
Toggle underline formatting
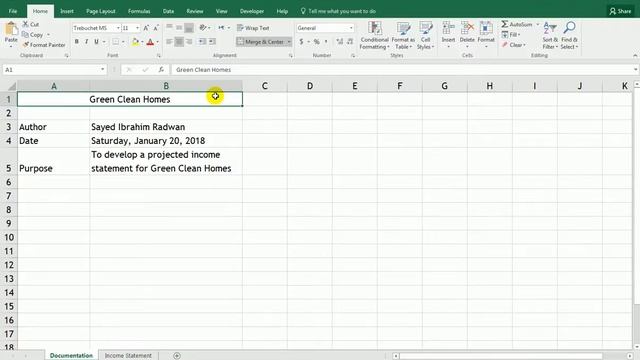(x=96, y=42)
